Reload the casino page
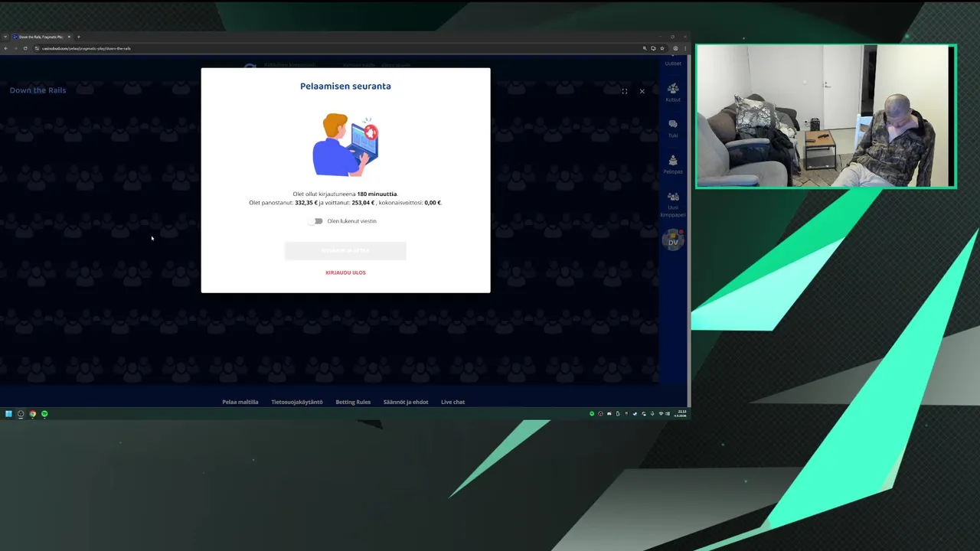 [x=25, y=48]
